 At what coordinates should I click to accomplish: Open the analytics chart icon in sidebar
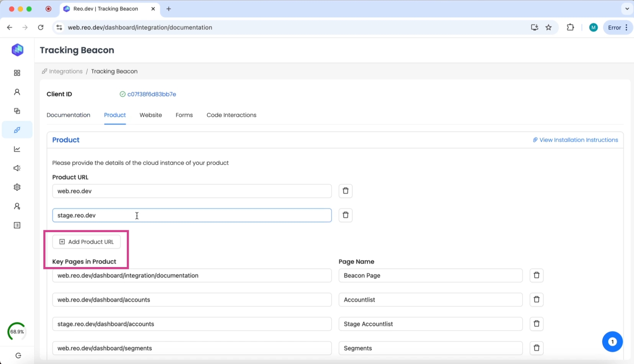pos(17,149)
